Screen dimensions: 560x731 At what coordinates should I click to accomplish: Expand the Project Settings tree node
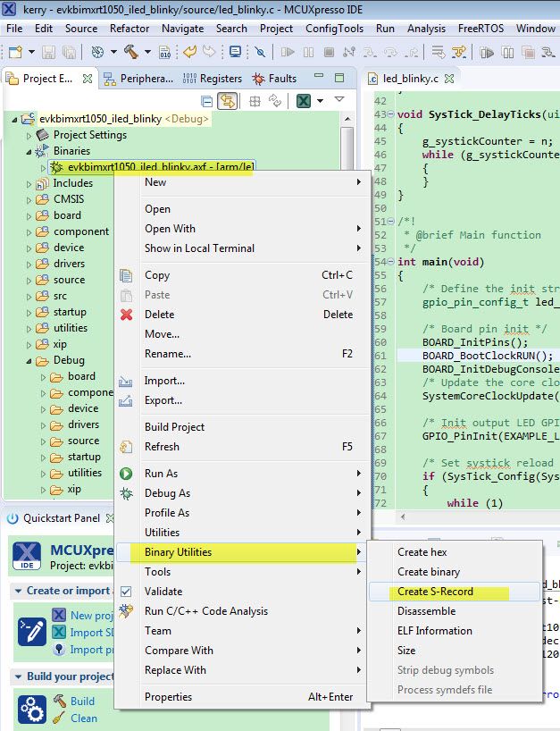(29, 136)
